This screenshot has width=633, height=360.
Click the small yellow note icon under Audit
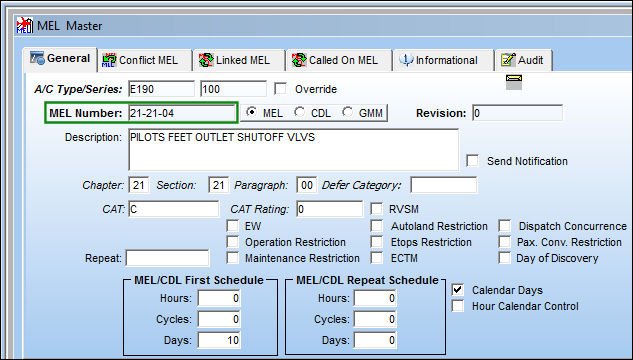click(514, 82)
